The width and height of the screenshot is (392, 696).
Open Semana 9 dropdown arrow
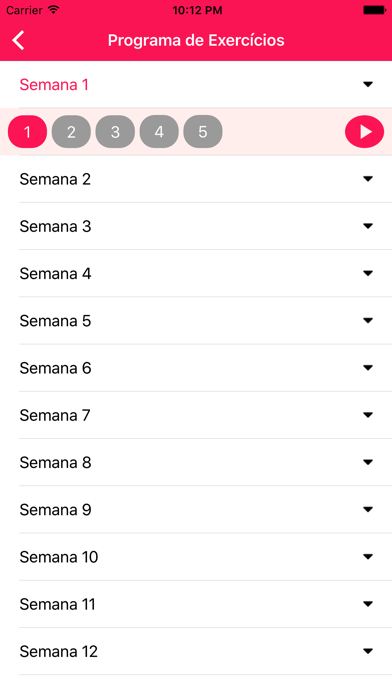coord(368,509)
